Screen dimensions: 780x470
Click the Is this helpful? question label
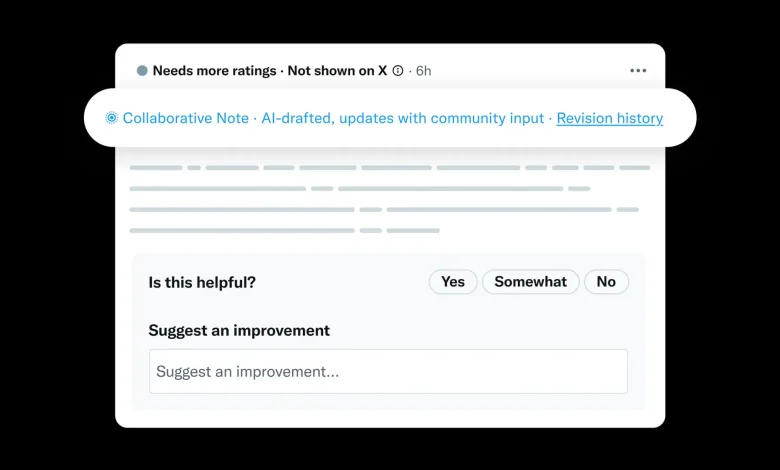(202, 282)
